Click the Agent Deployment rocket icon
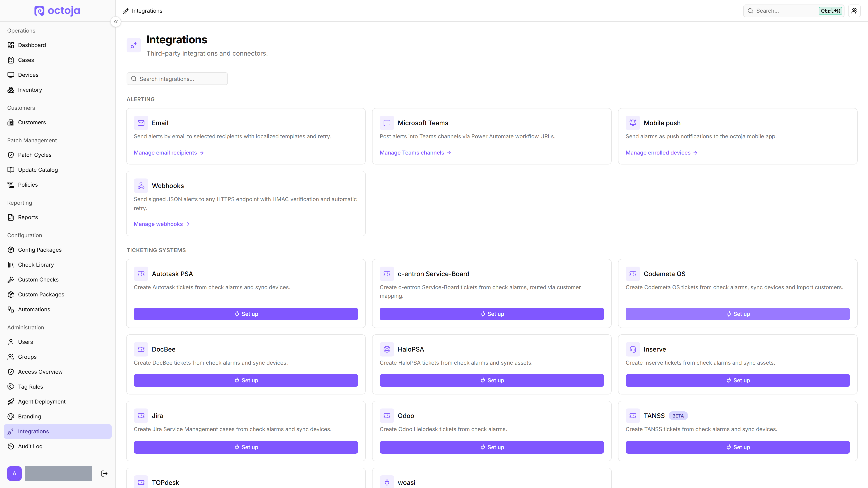The width and height of the screenshot is (868, 488). [x=11, y=401]
